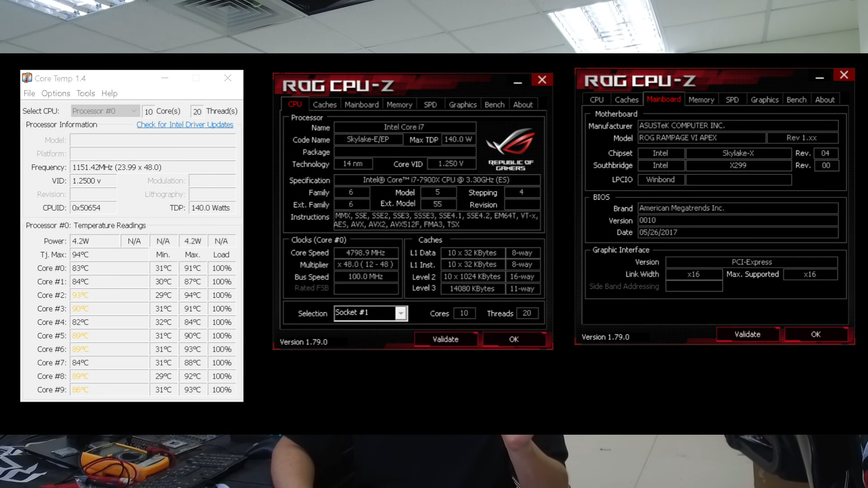The image size is (868, 488).
Task: Click the Cores count field showing 10 in CPU-Z
Action: (x=464, y=313)
